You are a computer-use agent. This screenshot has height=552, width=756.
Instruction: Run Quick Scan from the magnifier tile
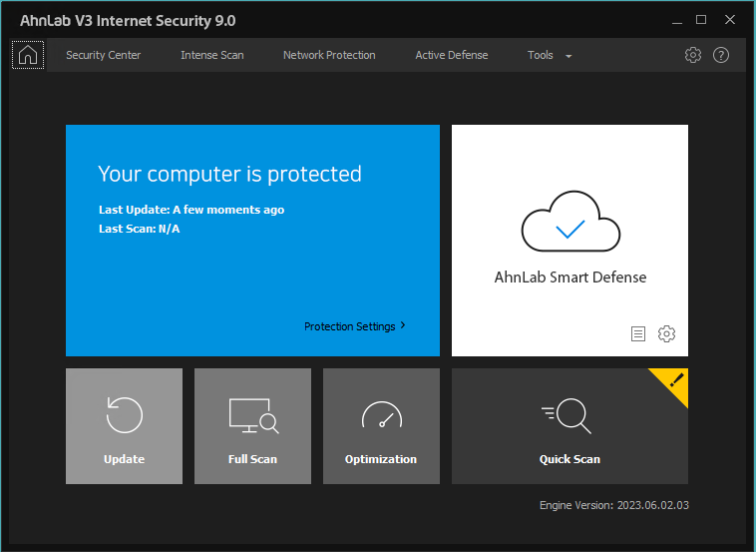569,426
